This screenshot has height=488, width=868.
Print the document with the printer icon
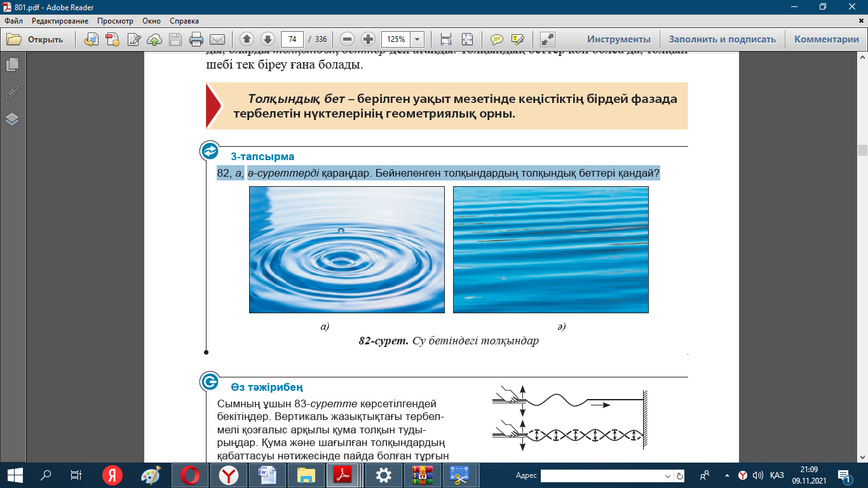click(x=196, y=39)
